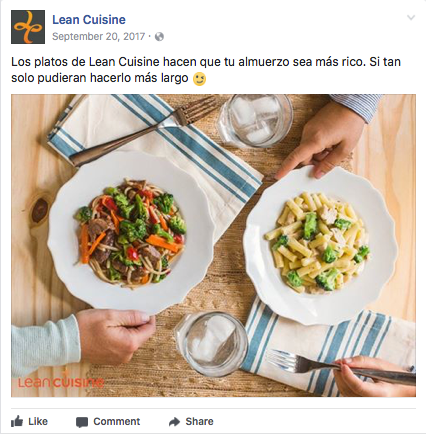Image resolution: width=426 pixels, height=434 pixels.
Task: Open the photo at the broccoli pasta plate
Action: point(320,243)
